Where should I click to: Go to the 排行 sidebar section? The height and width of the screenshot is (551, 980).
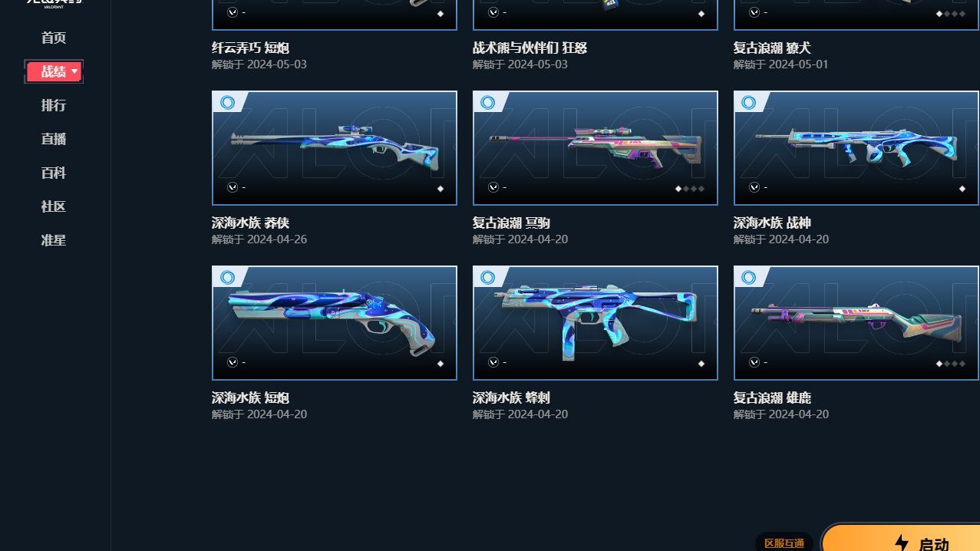54,105
